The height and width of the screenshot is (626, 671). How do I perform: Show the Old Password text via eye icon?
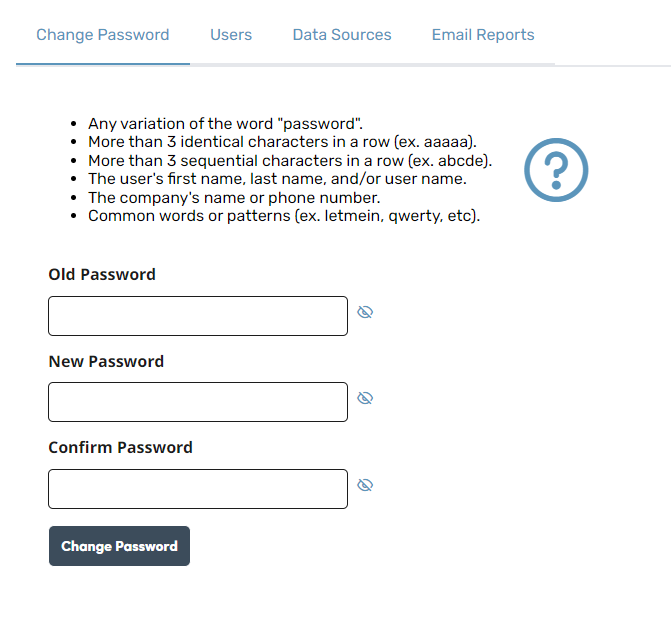365,312
